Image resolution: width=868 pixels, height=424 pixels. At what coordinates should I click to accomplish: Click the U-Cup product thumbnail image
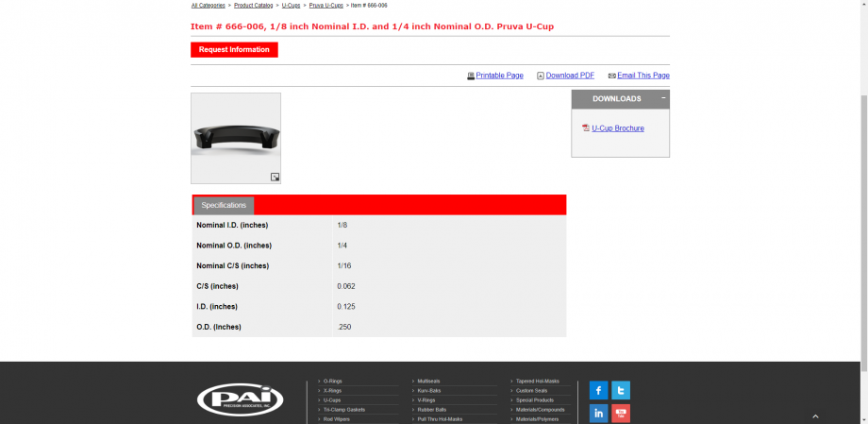click(x=235, y=138)
